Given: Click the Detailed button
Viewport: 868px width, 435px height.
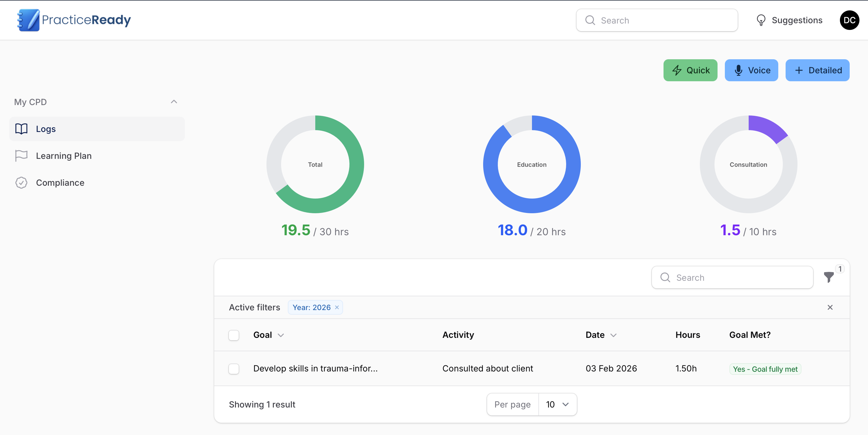Looking at the screenshot, I should tap(817, 70).
